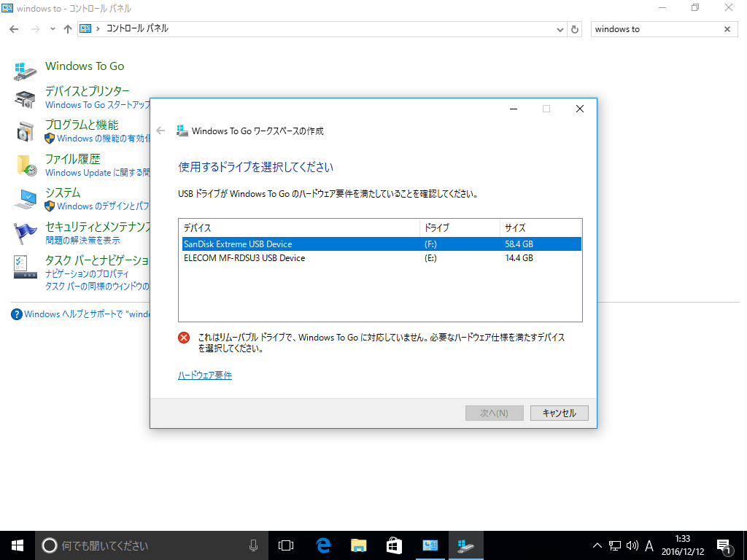Click the File History folder icon
The height and width of the screenshot is (560, 747).
click(26, 166)
